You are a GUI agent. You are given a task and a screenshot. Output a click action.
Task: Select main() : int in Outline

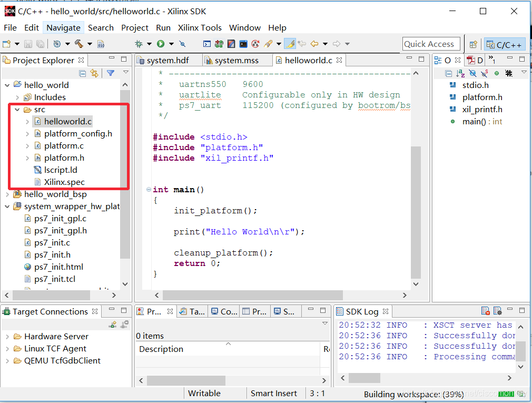(482, 122)
